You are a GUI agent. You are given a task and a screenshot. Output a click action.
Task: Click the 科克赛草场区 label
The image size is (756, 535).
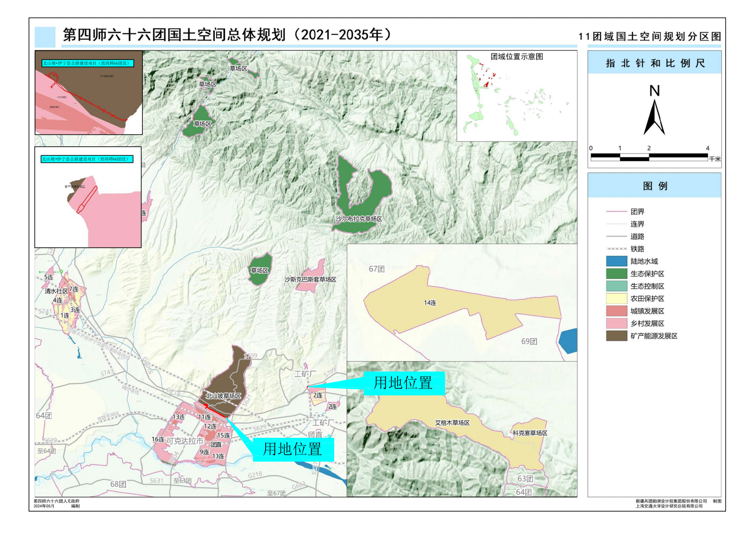(x=530, y=433)
